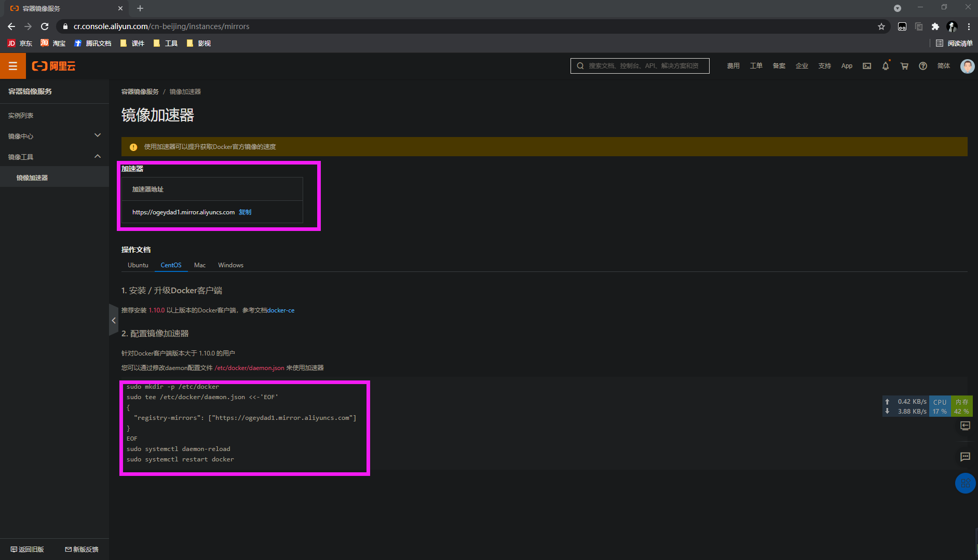
Task: Click the 'sudo systemctl restart docker' line
Action: (x=180, y=459)
